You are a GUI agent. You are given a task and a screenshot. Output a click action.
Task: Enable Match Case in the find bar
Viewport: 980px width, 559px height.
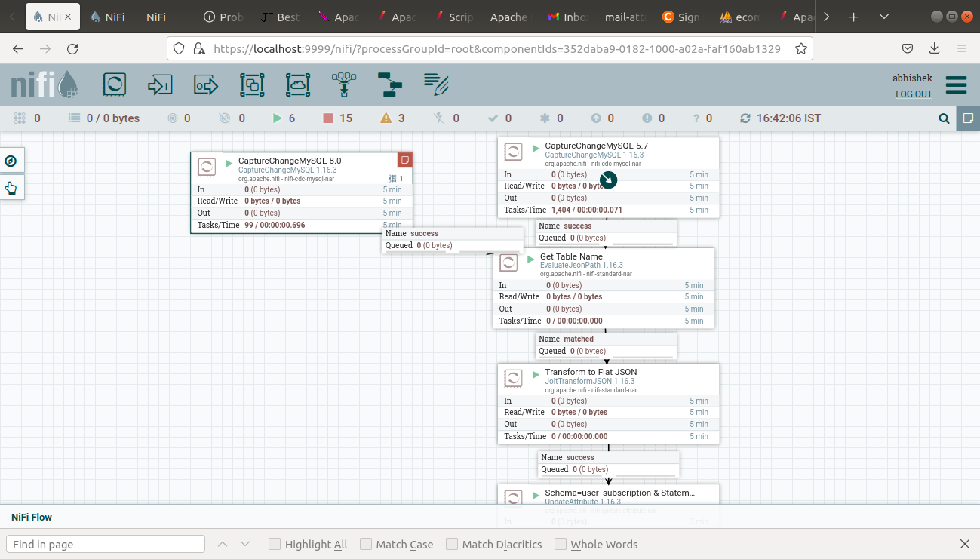[365, 544]
